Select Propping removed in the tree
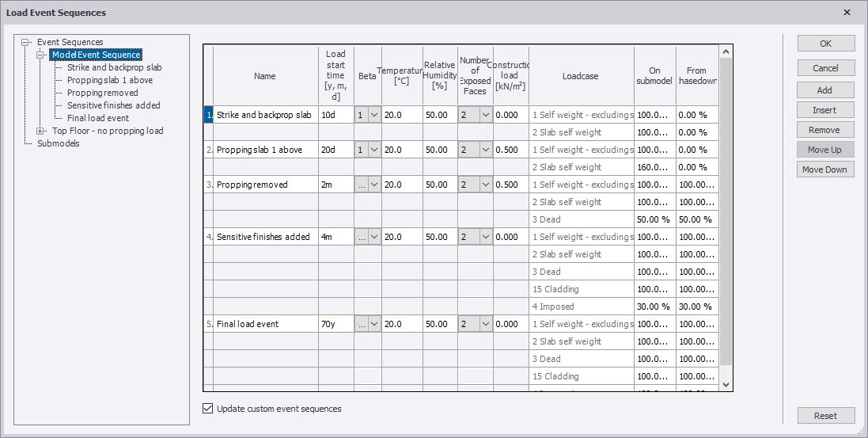 tap(102, 93)
